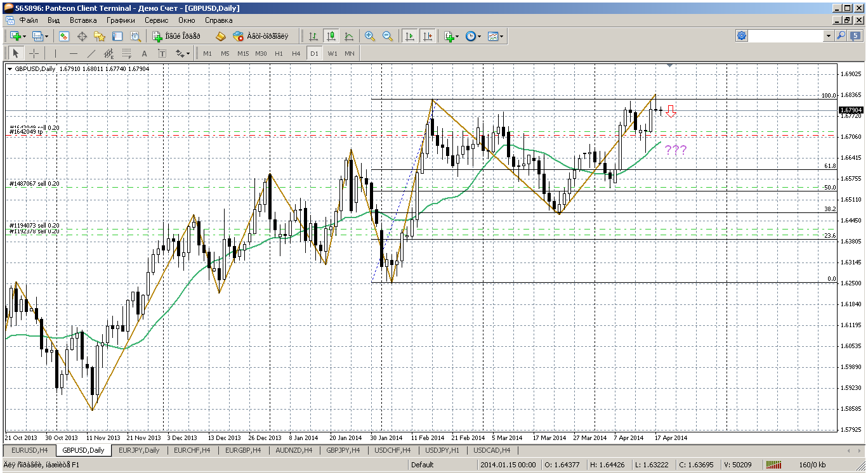Expand the Indicators list dropdown arrow
868x473 pixels.
click(458, 36)
